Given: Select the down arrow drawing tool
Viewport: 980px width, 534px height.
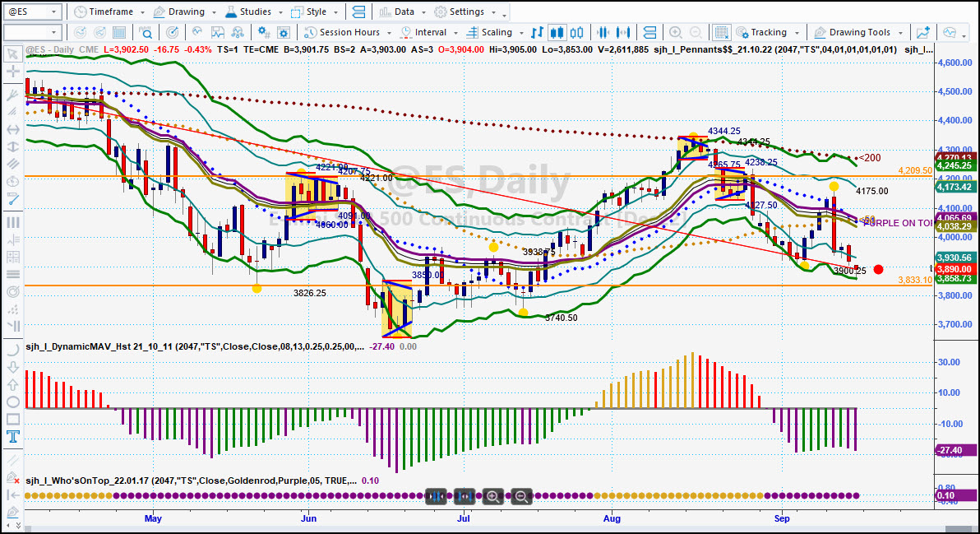Looking at the screenshot, I should pyautogui.click(x=12, y=368).
